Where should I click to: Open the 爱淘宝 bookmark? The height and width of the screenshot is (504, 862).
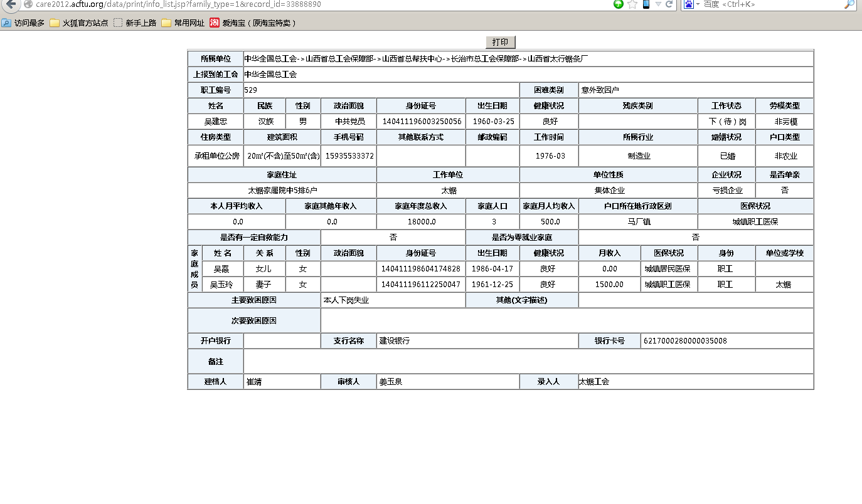[x=252, y=23]
